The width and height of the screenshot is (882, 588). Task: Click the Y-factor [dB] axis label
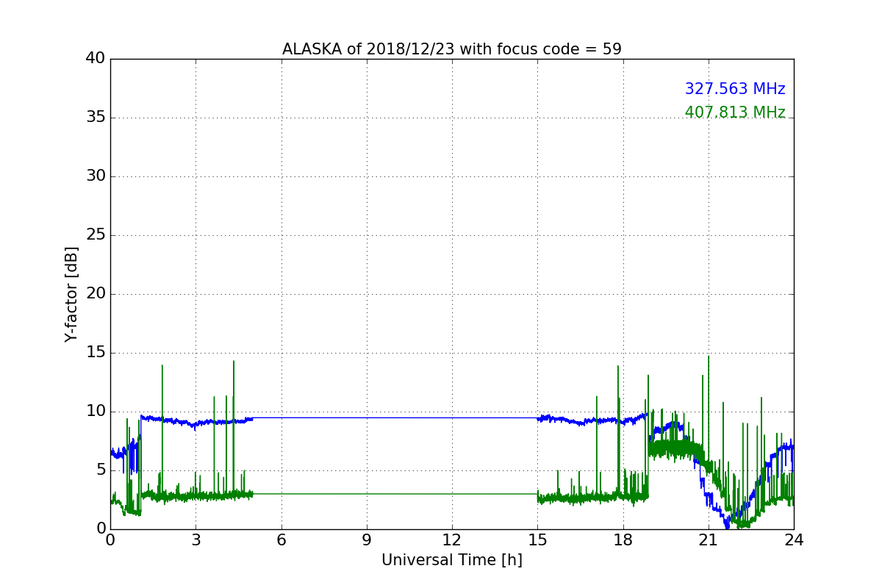click(71, 294)
